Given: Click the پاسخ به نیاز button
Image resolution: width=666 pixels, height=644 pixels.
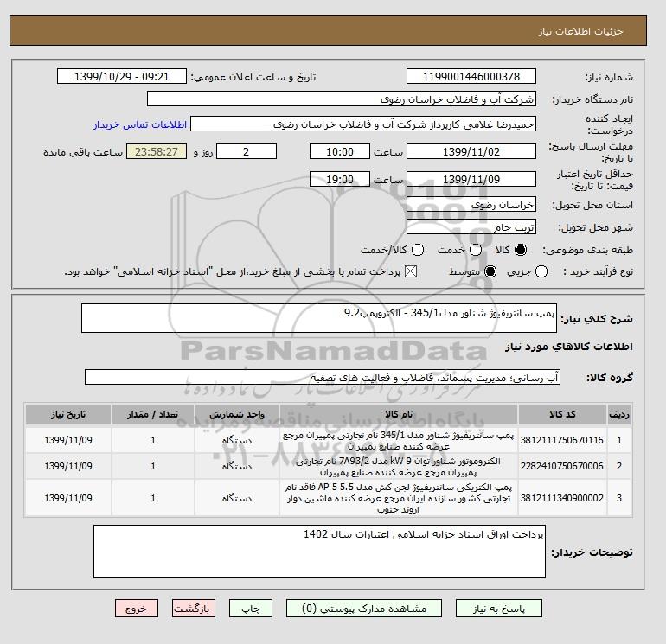Looking at the screenshot, I should [499, 609].
